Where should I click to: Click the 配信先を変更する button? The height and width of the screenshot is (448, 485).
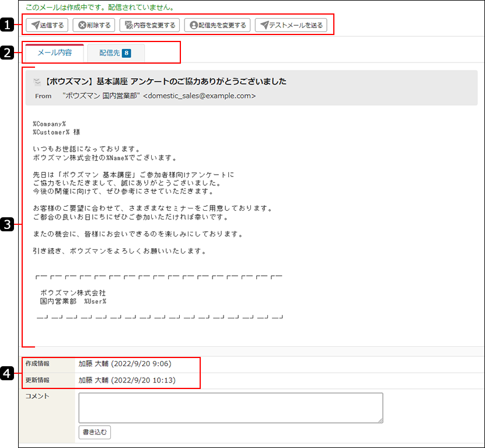[217, 25]
